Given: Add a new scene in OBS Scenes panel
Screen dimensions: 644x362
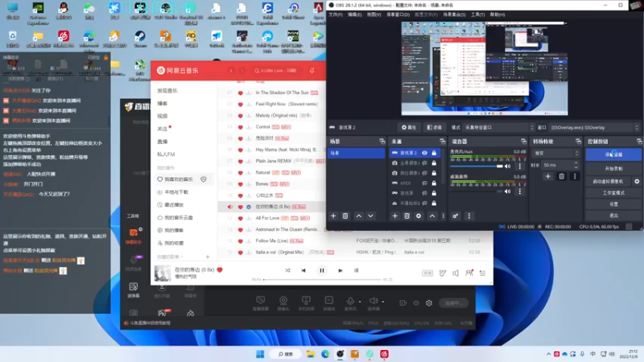Looking at the screenshot, I should point(333,216).
